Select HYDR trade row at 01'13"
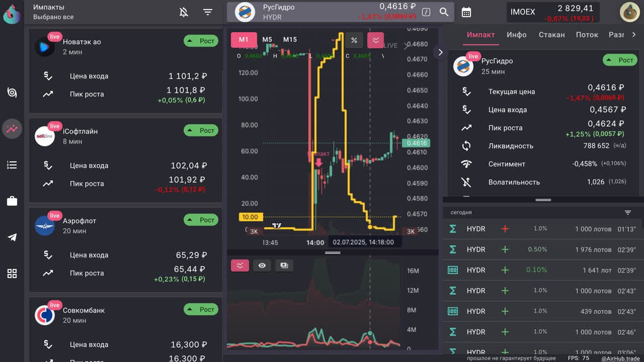 [542, 229]
